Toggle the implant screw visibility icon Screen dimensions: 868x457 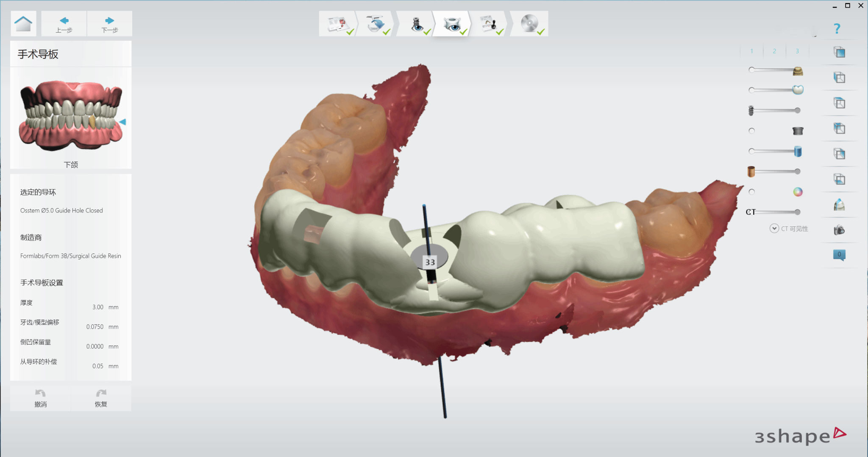(x=751, y=111)
